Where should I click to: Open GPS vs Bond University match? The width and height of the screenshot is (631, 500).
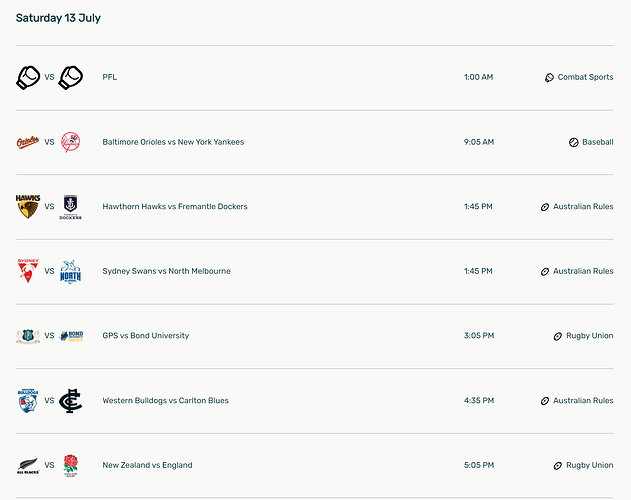pyautogui.click(x=145, y=335)
